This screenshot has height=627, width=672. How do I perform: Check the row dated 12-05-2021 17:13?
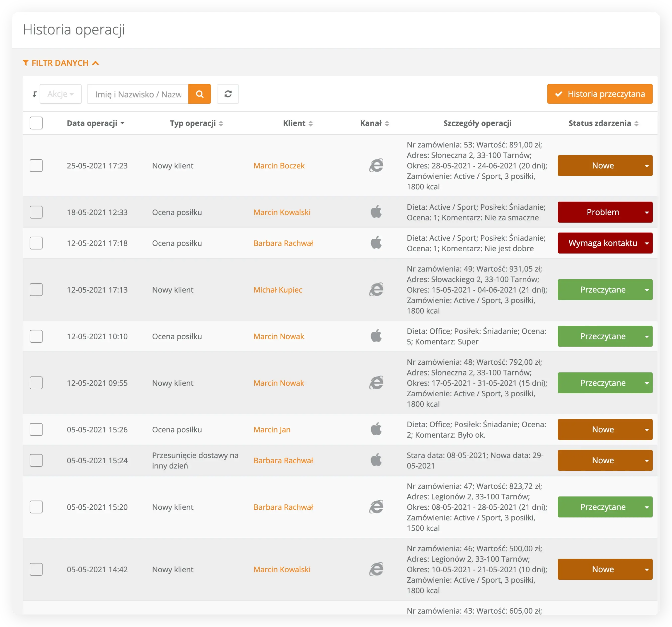click(x=36, y=290)
